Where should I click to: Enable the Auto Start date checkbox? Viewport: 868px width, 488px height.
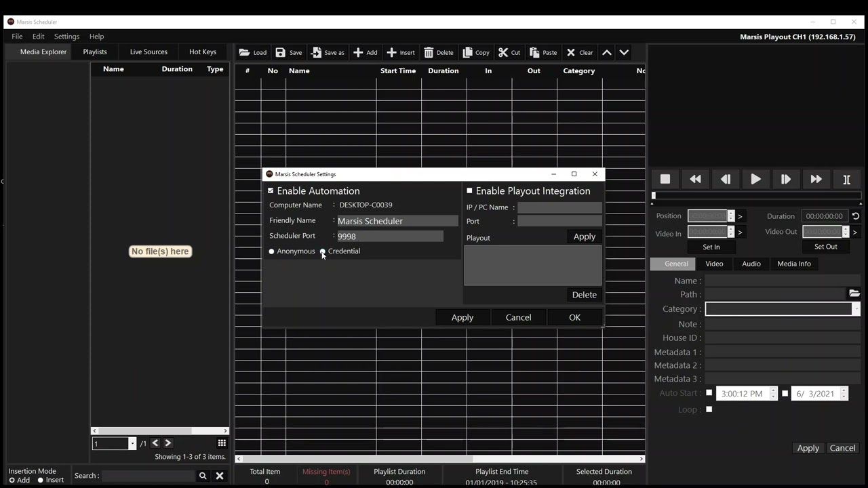[x=785, y=393]
